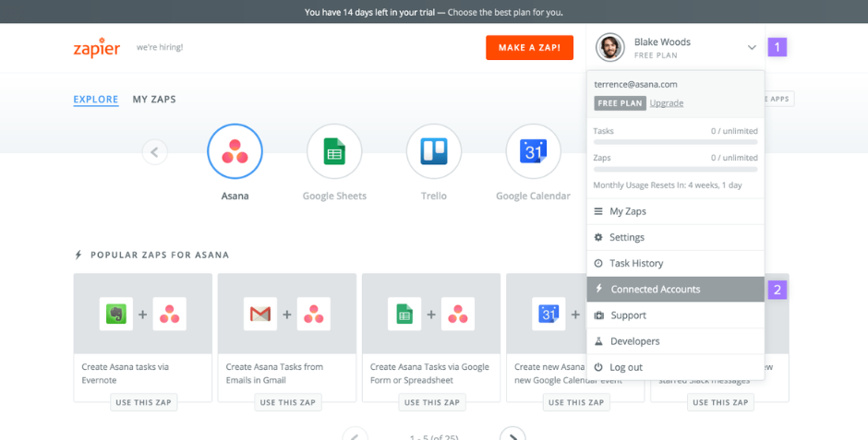Click the Developers flask icon
Image resolution: width=868 pixels, height=440 pixels.
[x=598, y=341]
